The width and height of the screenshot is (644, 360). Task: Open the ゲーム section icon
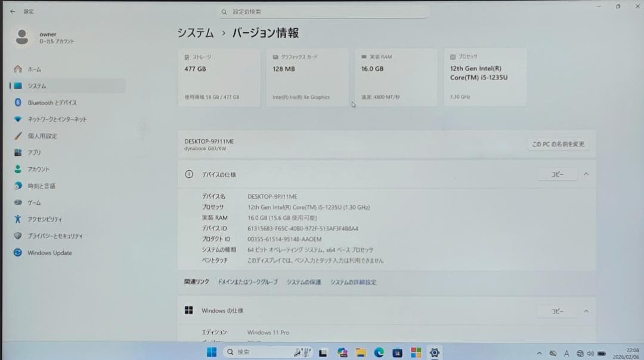click(x=18, y=202)
